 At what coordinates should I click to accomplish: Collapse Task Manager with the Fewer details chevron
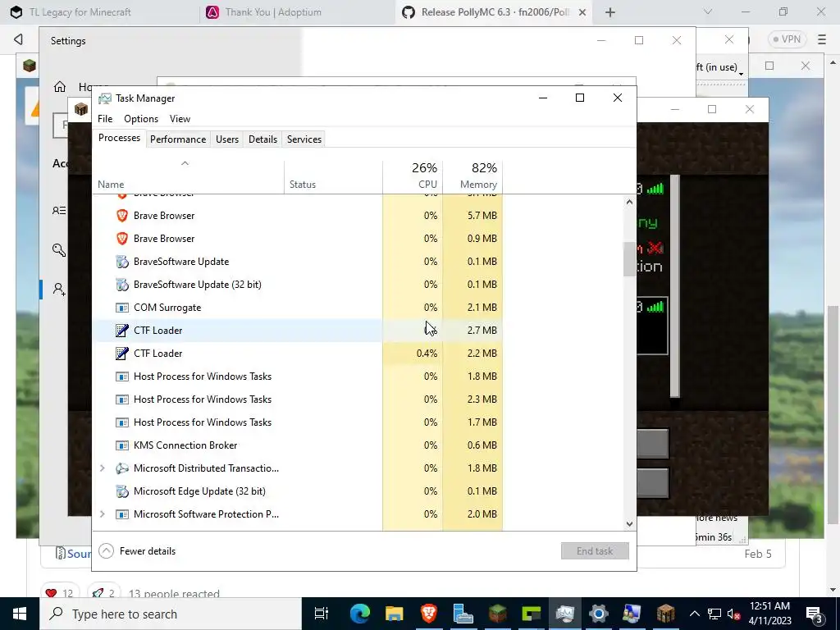(106, 550)
